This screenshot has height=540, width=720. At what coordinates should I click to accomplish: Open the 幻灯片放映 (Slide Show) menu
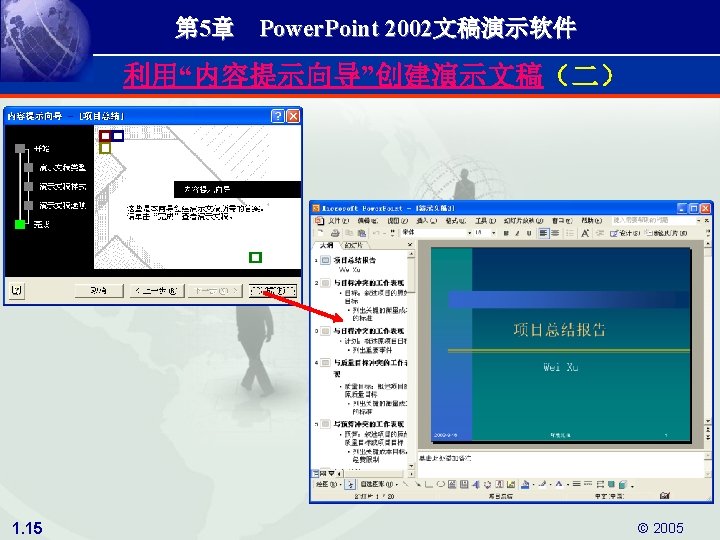(523, 221)
